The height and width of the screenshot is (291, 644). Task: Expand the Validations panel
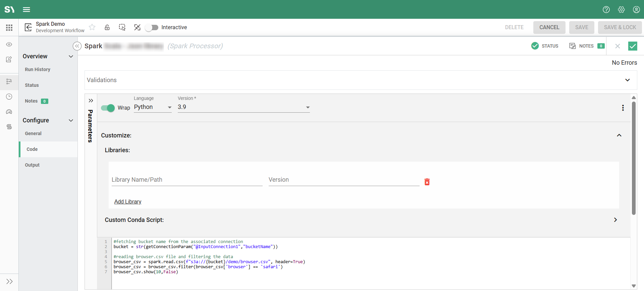coord(627,80)
